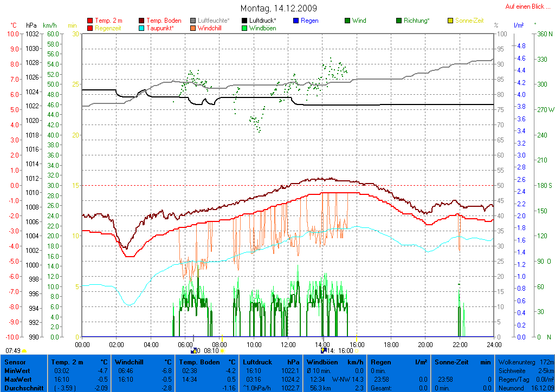Click the sunrise icon next to 07:49
Viewport: 555px width, 392px height.
pos(24,351)
